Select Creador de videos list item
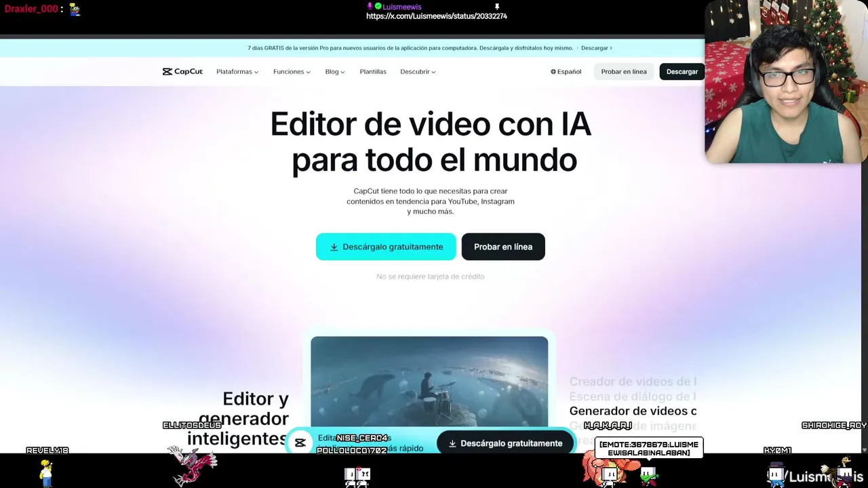 tap(633, 382)
